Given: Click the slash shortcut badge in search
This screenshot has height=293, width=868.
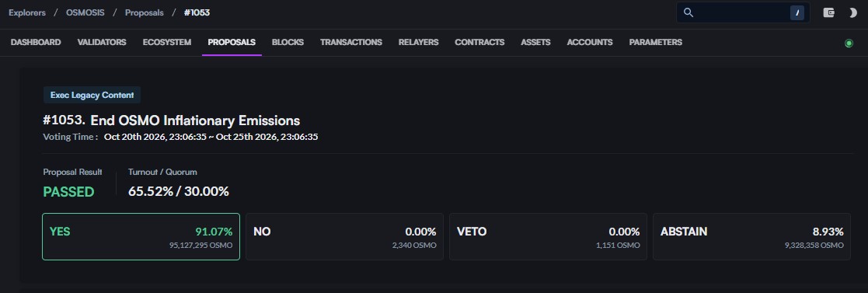Looking at the screenshot, I should (797, 12).
